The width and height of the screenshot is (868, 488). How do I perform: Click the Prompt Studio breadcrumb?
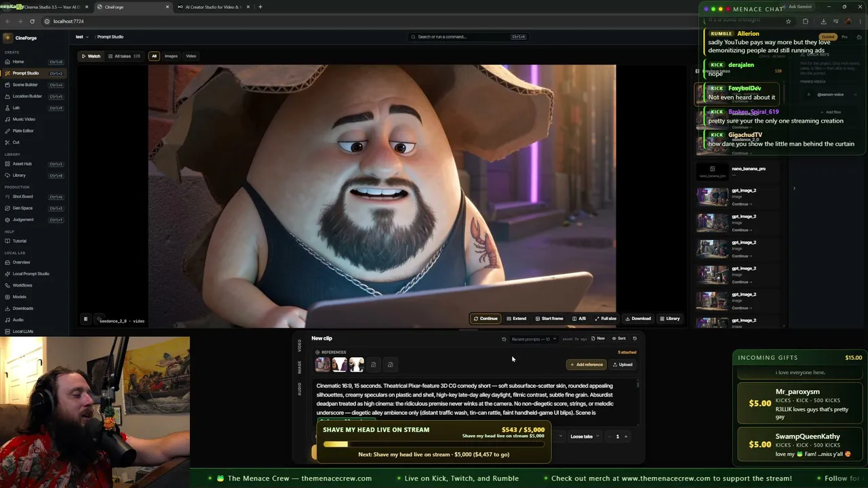point(110,37)
